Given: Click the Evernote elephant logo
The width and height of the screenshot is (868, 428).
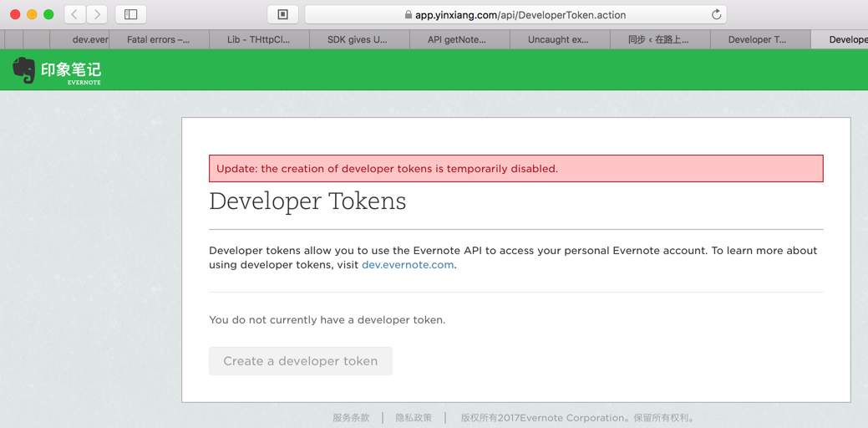Looking at the screenshot, I should coord(23,69).
